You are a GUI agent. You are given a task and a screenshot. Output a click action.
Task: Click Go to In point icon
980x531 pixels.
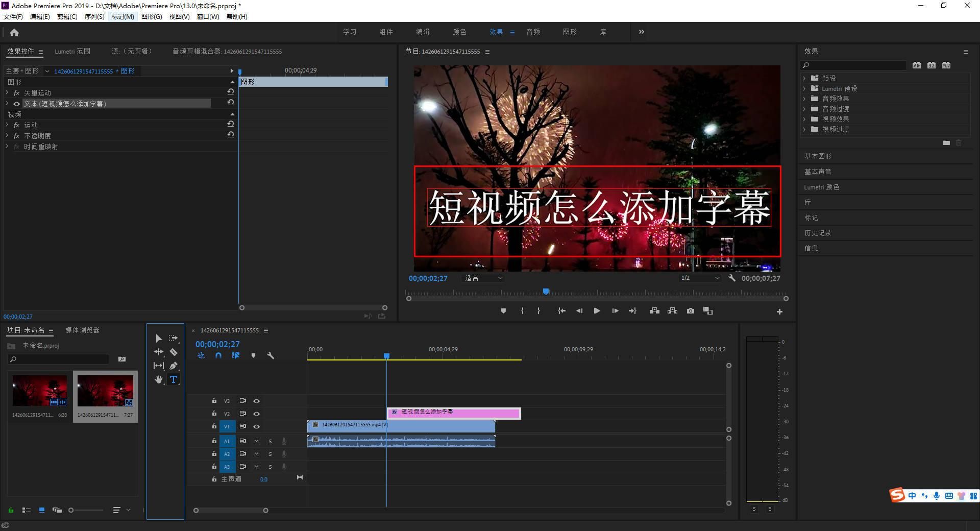[561, 311]
